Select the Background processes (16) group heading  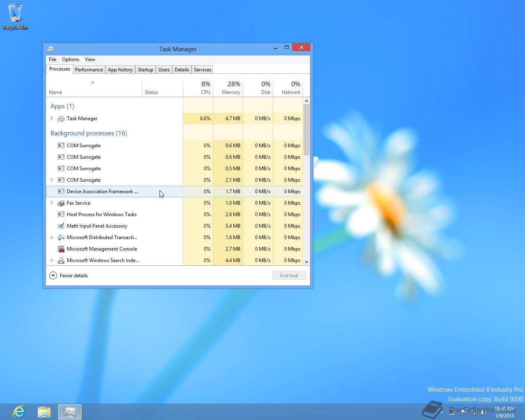(89, 133)
